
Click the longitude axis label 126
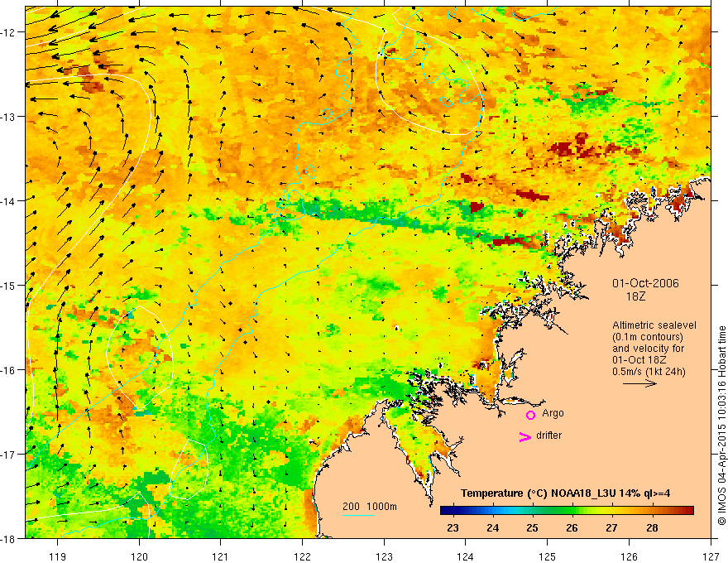(629, 556)
